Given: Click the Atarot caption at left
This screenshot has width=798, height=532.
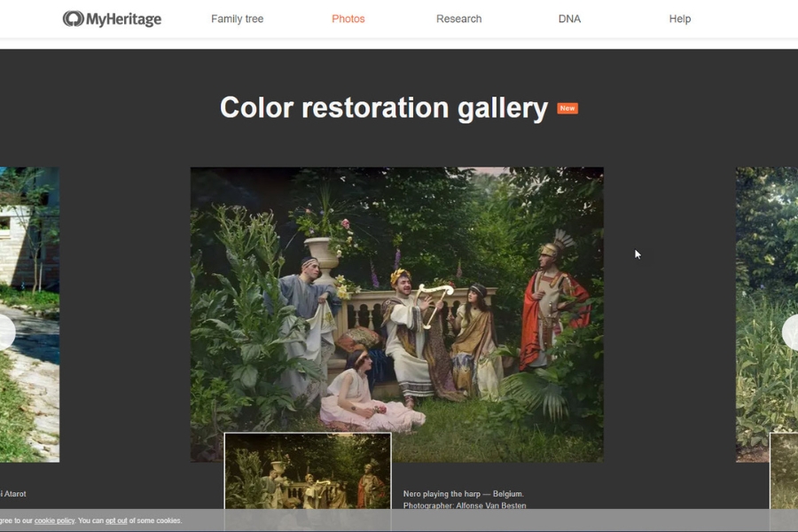Looking at the screenshot, I should click(13, 494).
